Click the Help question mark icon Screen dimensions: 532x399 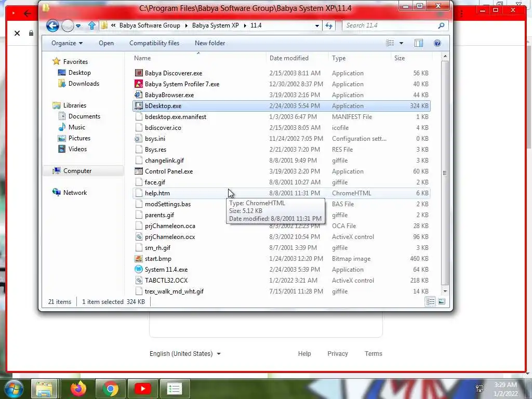pyautogui.click(x=437, y=43)
